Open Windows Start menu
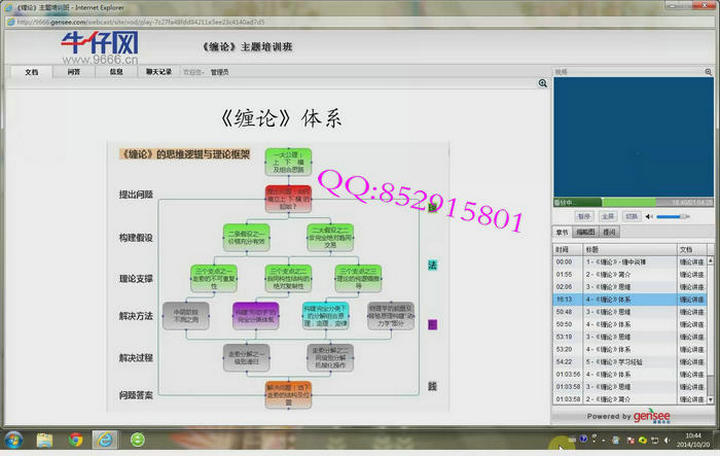This screenshot has height=456, width=720. coord(14,440)
